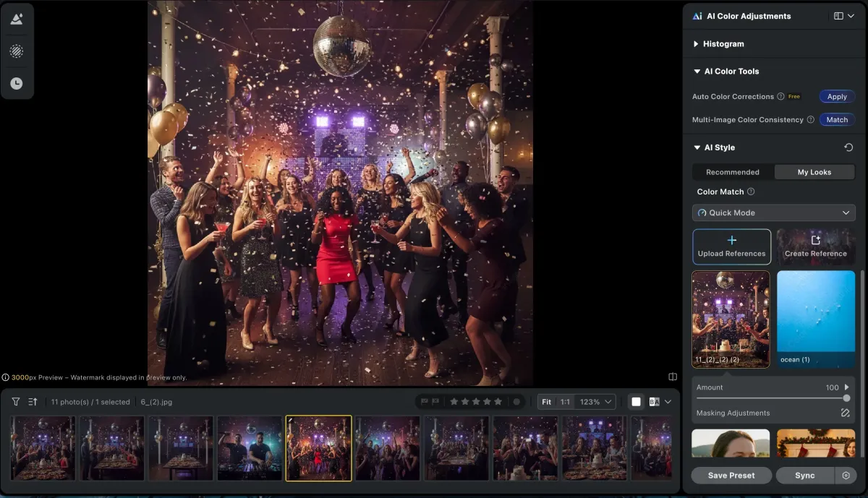The width and height of the screenshot is (868, 498).
Task: Apply Auto Color Corrections
Action: pos(837,97)
